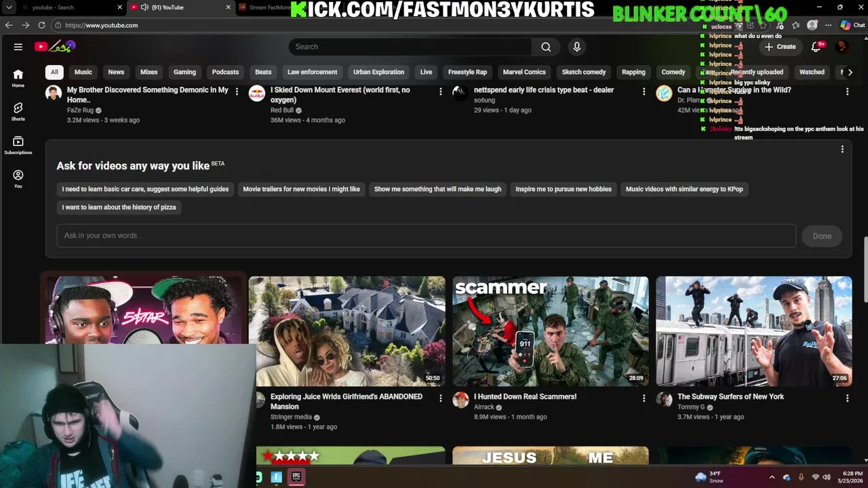Choose 'Inspire me to pursue new hobbies'
Viewport: 868px width, 488px height.
564,189
